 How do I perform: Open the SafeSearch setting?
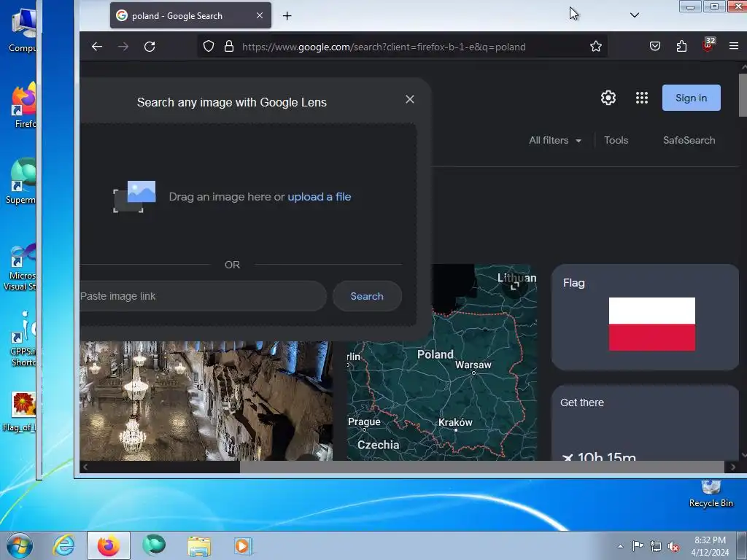[689, 141]
